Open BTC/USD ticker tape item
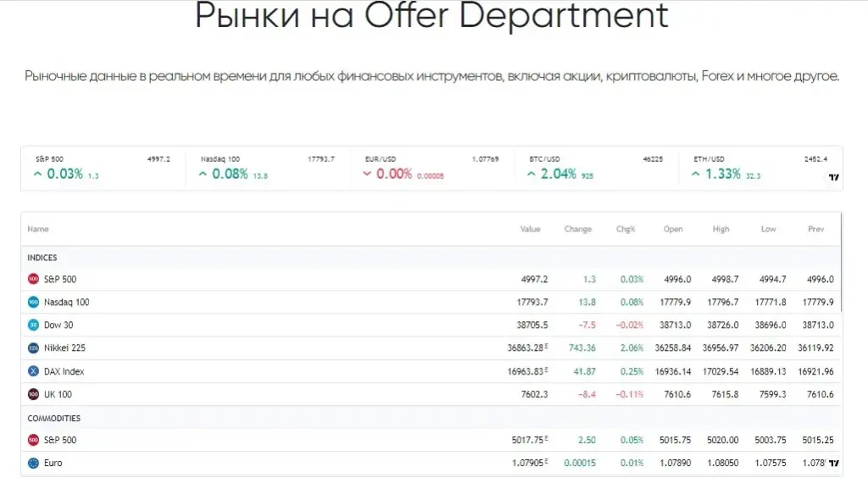Image resolution: width=868 pixels, height=489 pixels. 597,168
